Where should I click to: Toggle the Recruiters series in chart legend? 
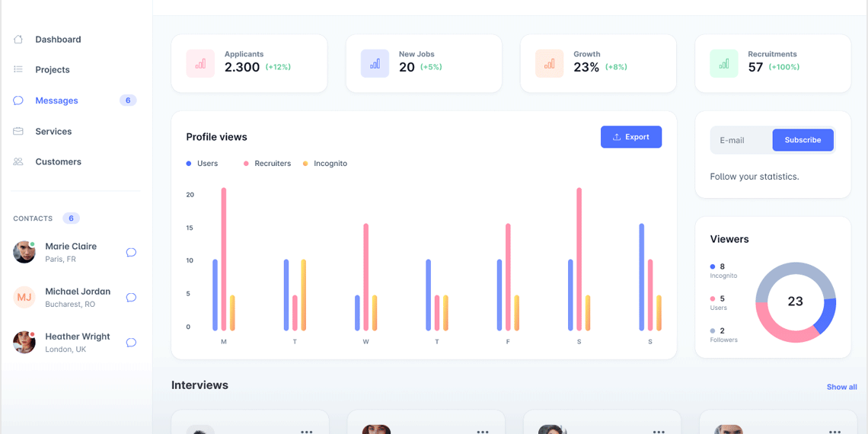click(267, 164)
